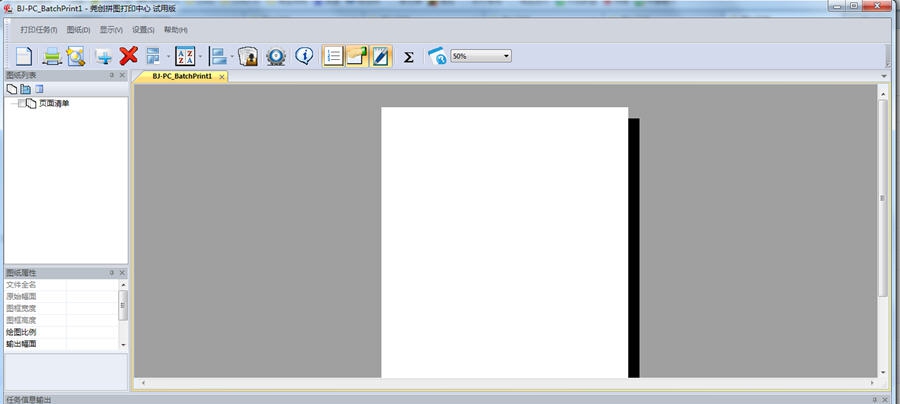Viewport: 900px width, 404px height.
Task: Click the add drawing plus icon
Action: click(x=104, y=56)
